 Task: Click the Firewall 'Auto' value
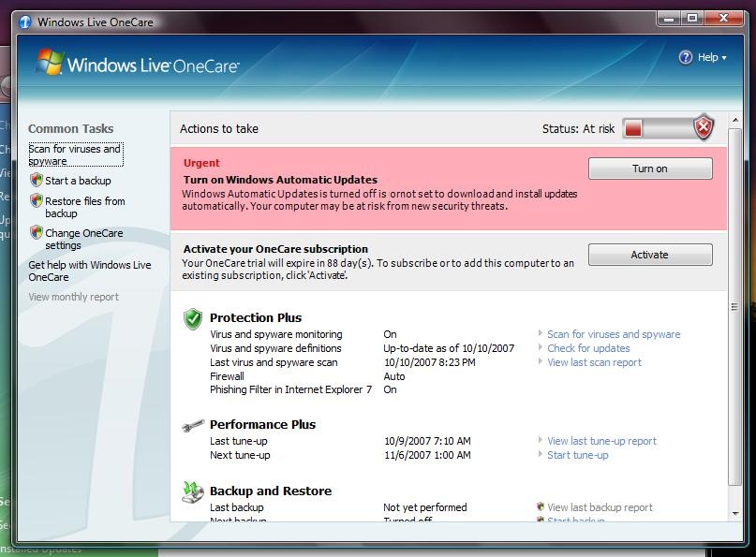tap(393, 375)
